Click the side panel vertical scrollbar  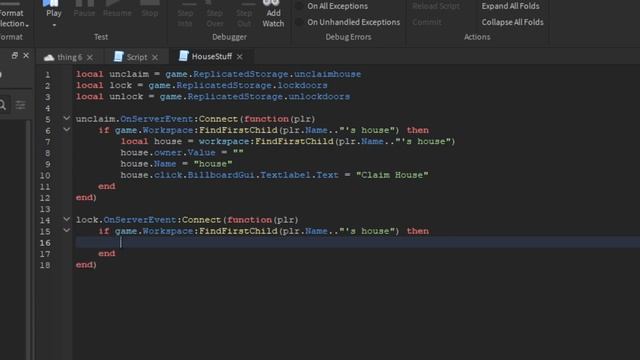click(x=28, y=240)
